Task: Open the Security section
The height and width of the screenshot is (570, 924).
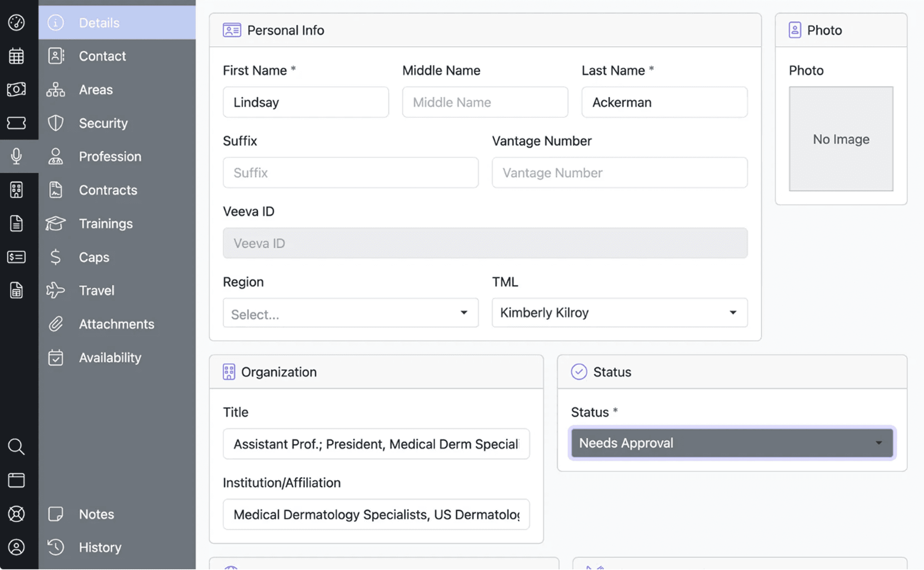Action: 103,123
